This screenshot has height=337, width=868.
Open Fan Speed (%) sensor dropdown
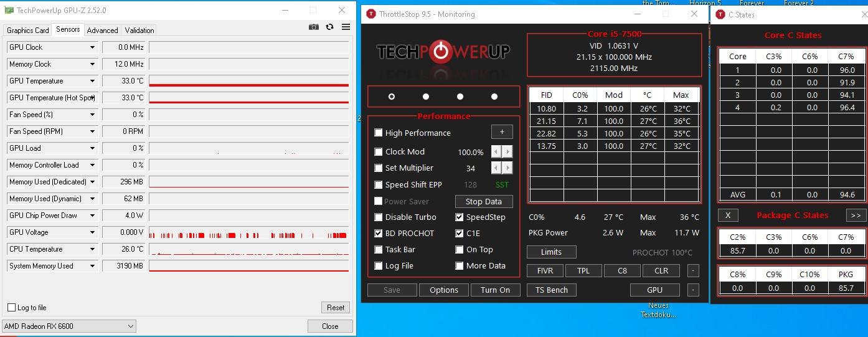click(92, 115)
